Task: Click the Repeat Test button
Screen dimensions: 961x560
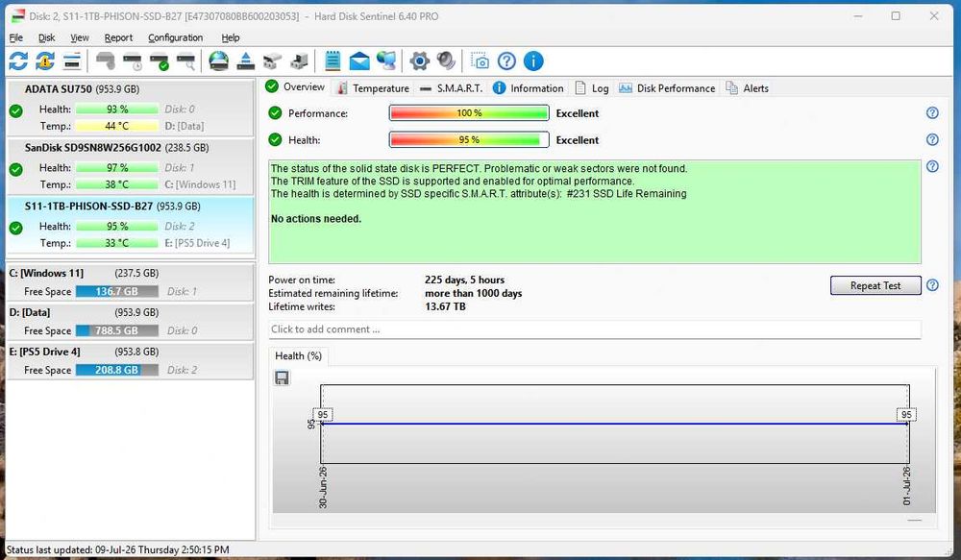Action: click(875, 285)
